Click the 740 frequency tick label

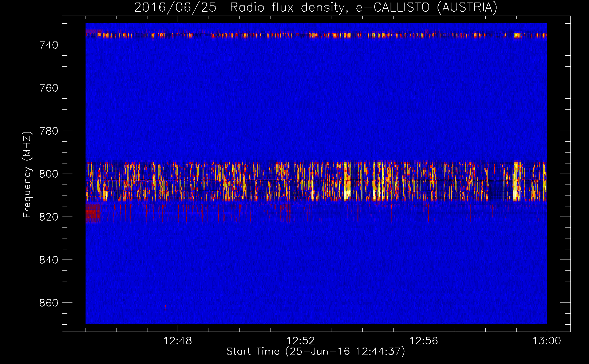(x=49, y=45)
